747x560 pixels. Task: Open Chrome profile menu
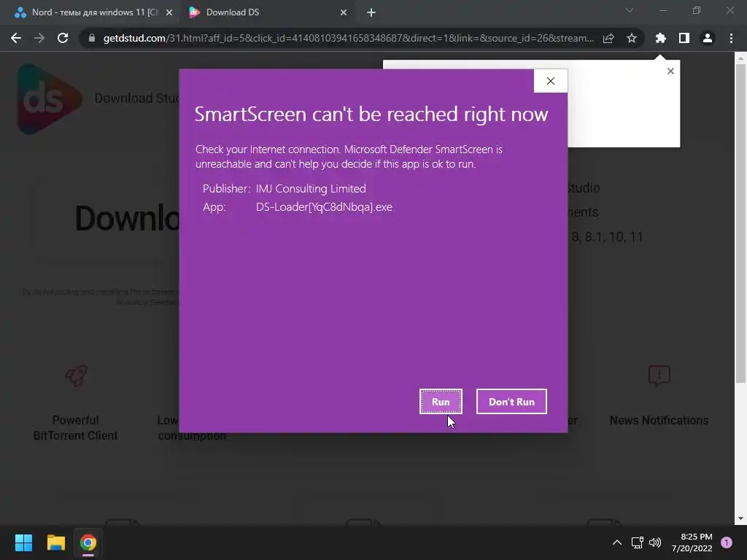point(708,38)
